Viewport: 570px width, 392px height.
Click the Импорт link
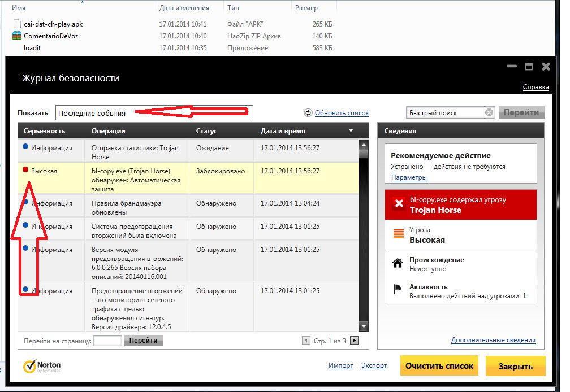point(340,365)
